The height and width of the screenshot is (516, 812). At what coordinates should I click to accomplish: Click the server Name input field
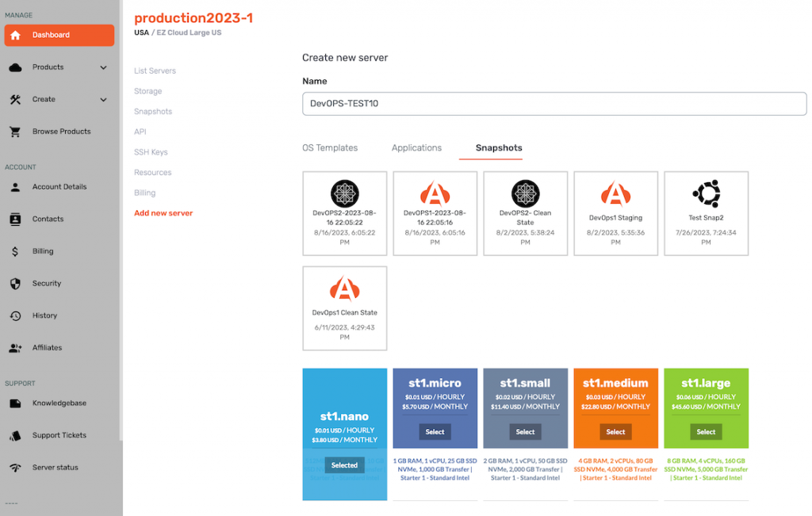click(x=553, y=104)
